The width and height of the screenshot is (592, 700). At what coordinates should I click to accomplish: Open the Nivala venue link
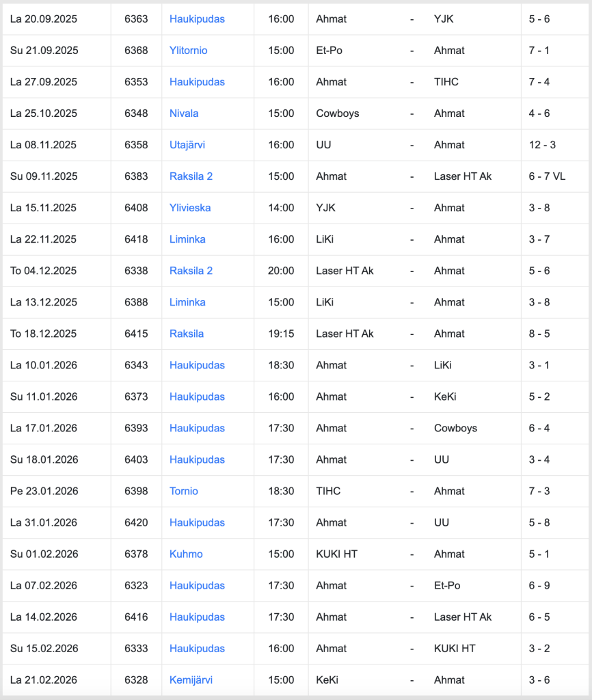coord(184,113)
